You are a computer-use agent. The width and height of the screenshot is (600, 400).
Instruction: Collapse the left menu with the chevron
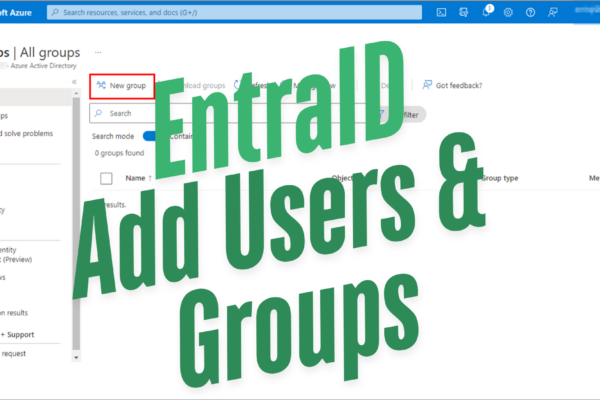(74, 82)
